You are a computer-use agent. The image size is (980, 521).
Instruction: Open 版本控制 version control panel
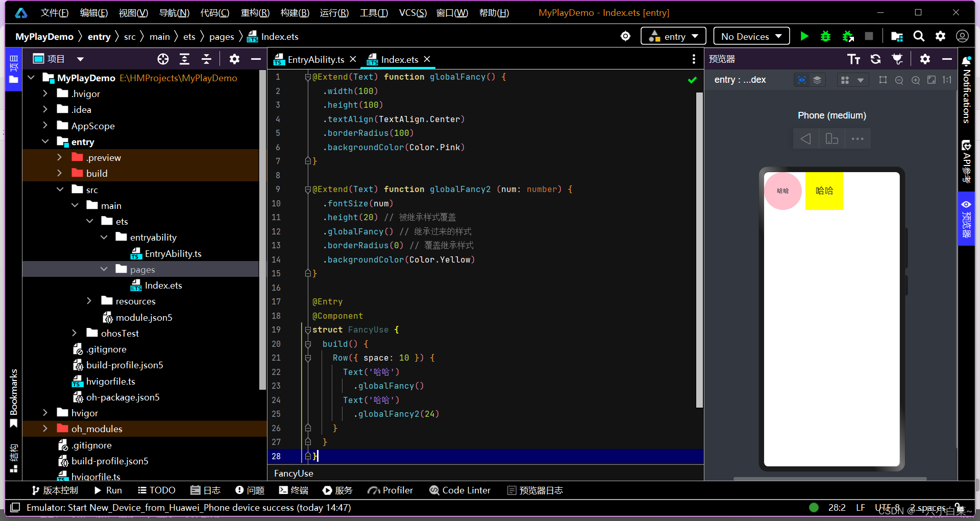(55, 490)
